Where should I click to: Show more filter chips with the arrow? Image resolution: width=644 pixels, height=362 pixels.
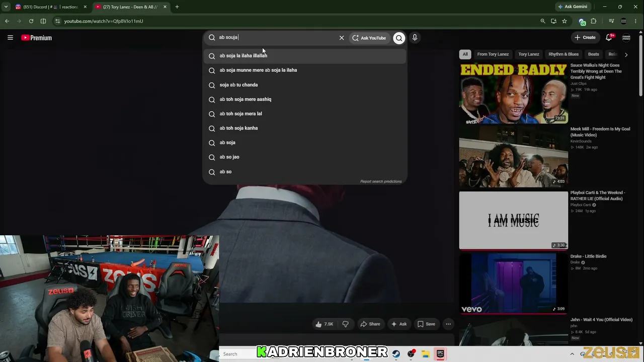(x=626, y=54)
